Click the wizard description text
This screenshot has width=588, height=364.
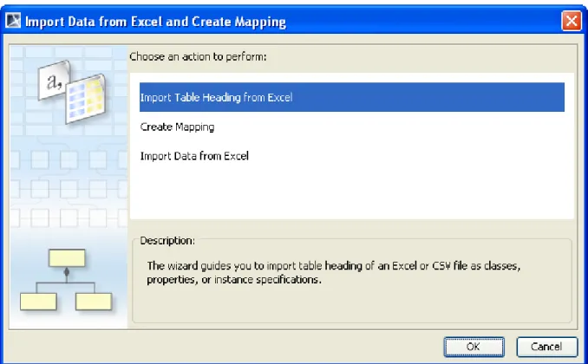[x=333, y=272]
